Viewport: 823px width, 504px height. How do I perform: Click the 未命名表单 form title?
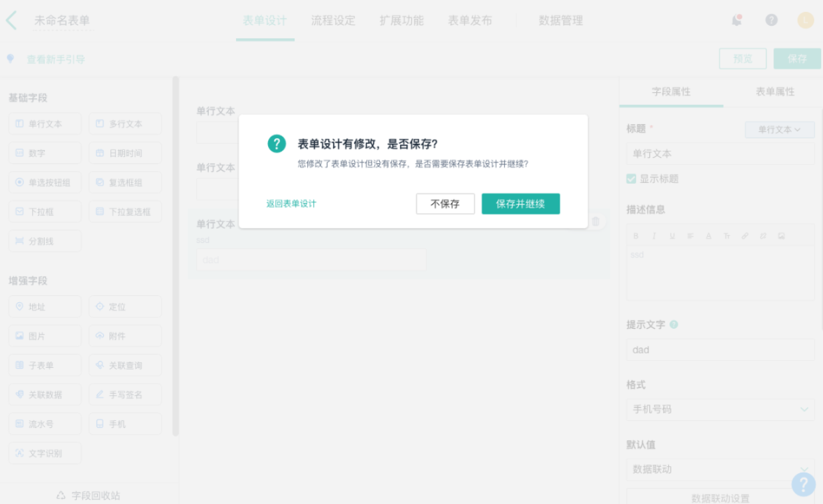pos(62,20)
